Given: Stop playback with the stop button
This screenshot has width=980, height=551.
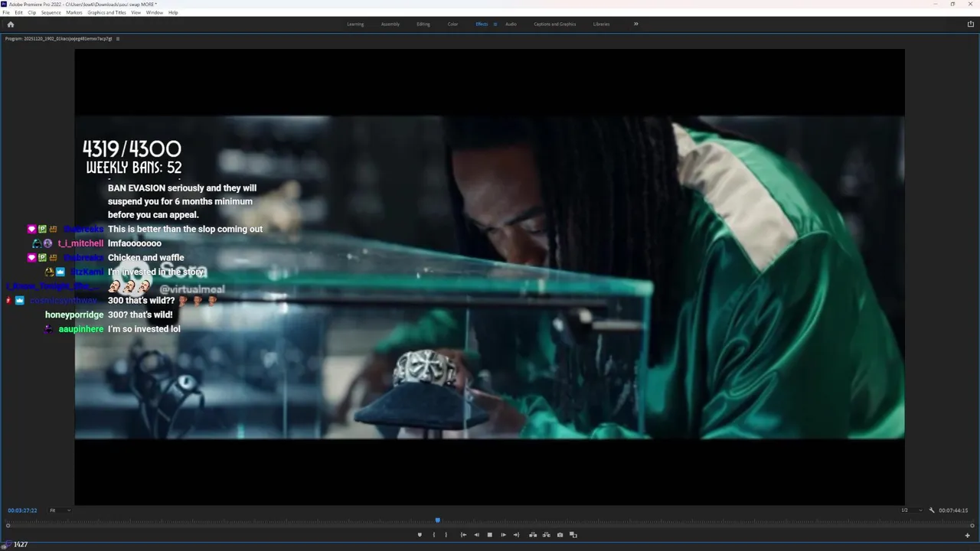Looking at the screenshot, I should click(490, 535).
